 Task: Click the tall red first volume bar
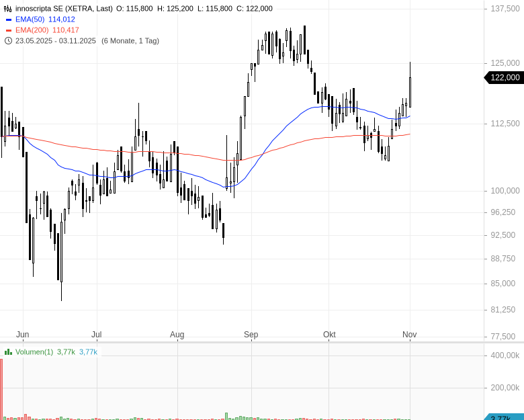(1, 388)
